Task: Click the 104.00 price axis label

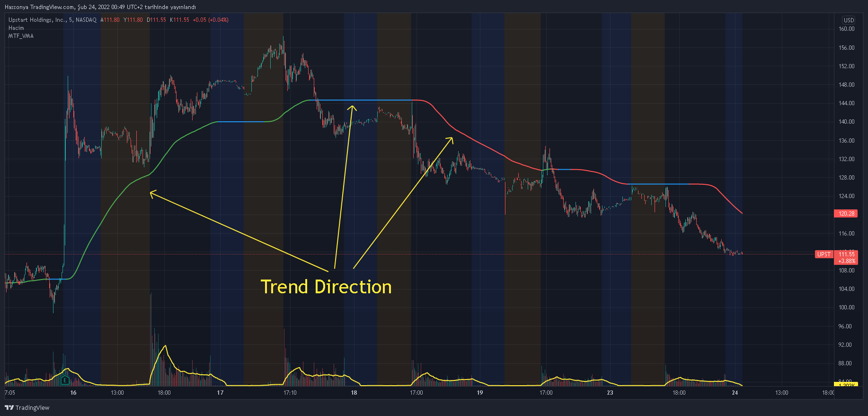Action: (846, 289)
